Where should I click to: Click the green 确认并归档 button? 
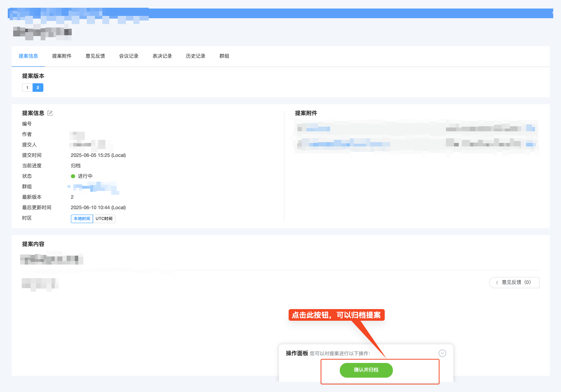[x=366, y=370]
